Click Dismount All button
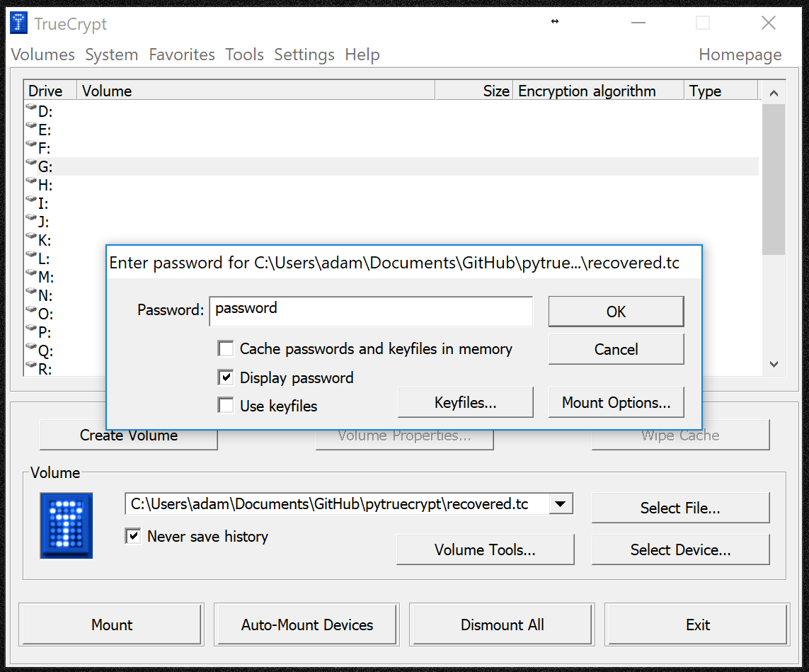809x672 pixels. (502, 625)
